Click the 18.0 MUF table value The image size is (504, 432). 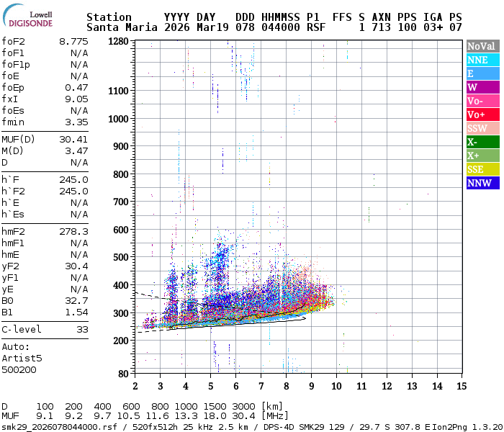[x=215, y=416]
